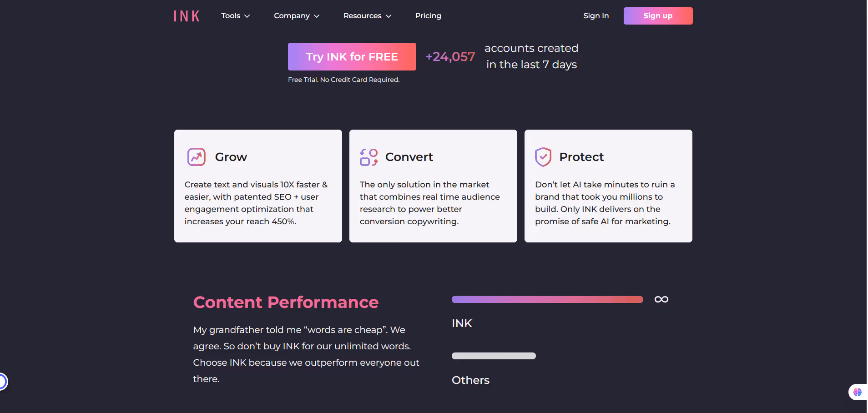Viewport: 868px width, 413px height.
Task: Open the Pricing page
Action: pyautogui.click(x=428, y=16)
